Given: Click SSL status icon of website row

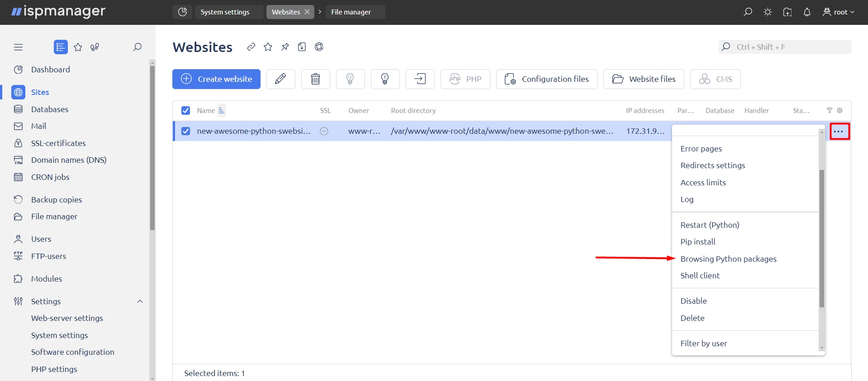Looking at the screenshot, I should tap(324, 131).
